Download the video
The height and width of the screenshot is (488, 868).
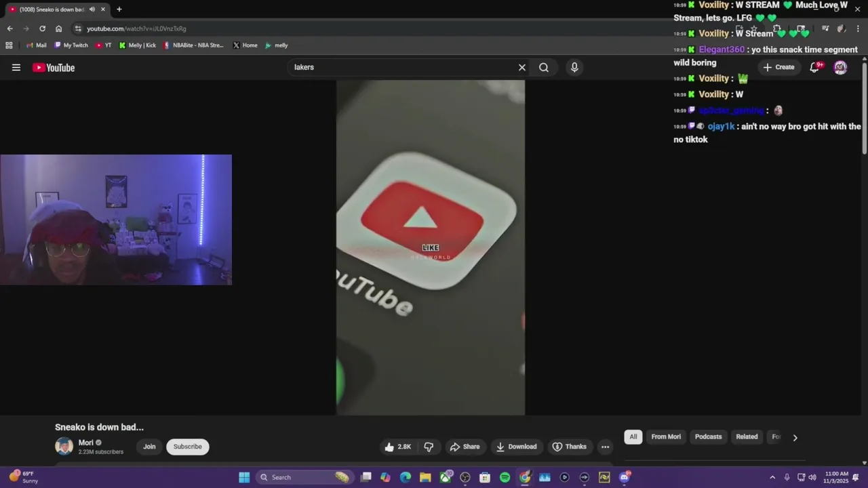[x=516, y=447]
